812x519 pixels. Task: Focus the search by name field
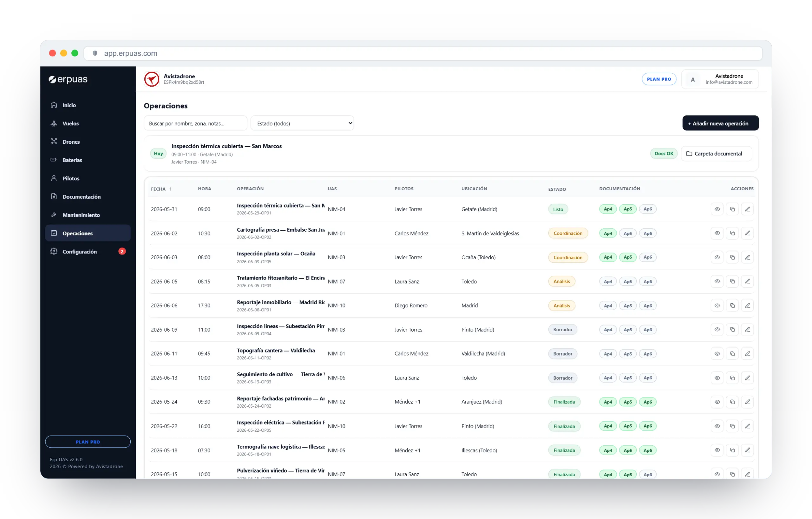coord(195,123)
